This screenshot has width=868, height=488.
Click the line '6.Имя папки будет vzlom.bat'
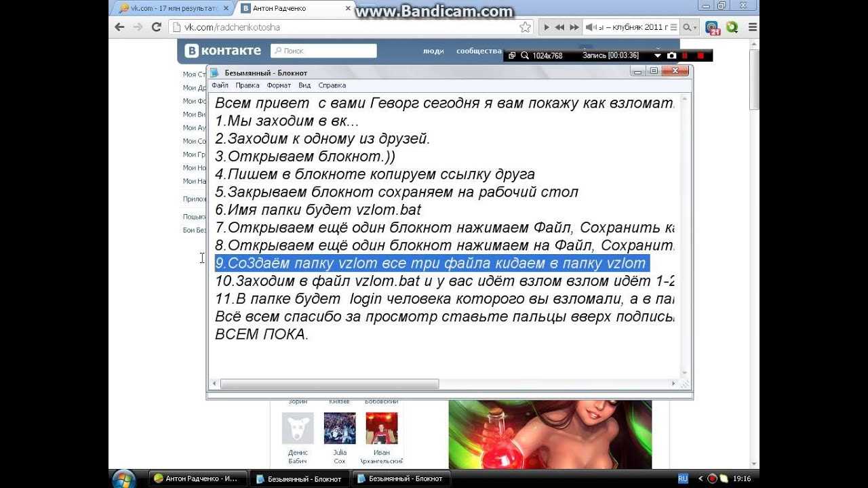coord(318,210)
